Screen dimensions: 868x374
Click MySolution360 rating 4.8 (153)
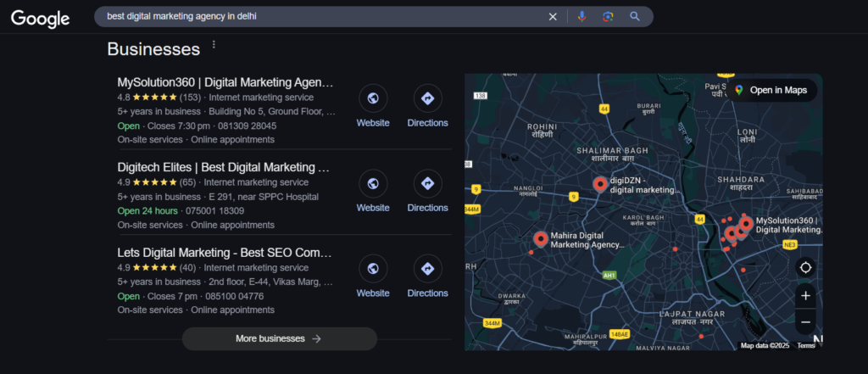click(x=159, y=98)
